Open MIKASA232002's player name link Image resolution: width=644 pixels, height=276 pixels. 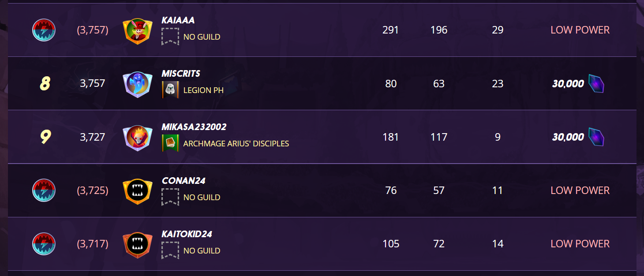pyautogui.click(x=194, y=127)
